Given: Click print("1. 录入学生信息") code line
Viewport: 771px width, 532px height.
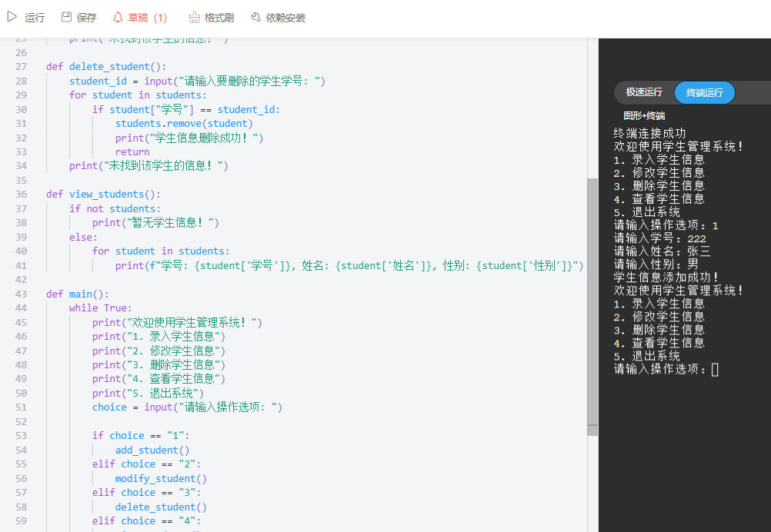Looking at the screenshot, I should (x=159, y=337).
